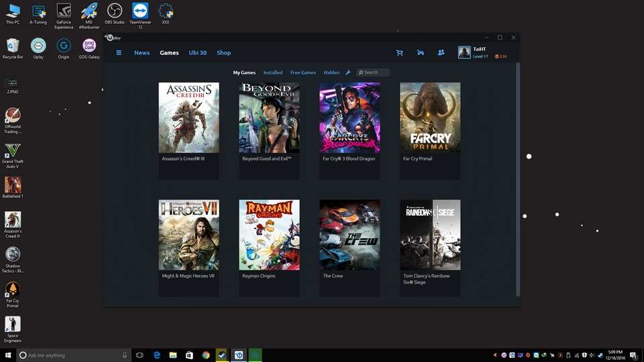Open File Explorer from taskbar
Screen dimensions: 644x362
tap(173, 355)
